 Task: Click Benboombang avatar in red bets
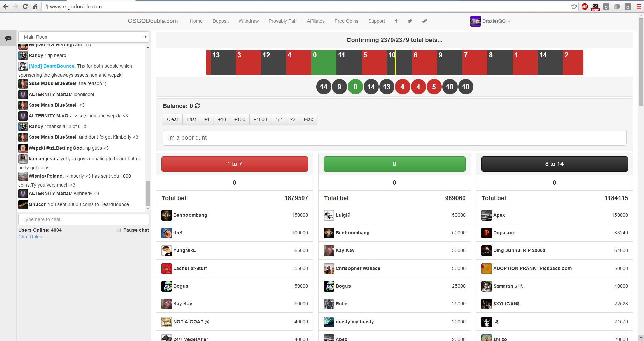tap(167, 215)
